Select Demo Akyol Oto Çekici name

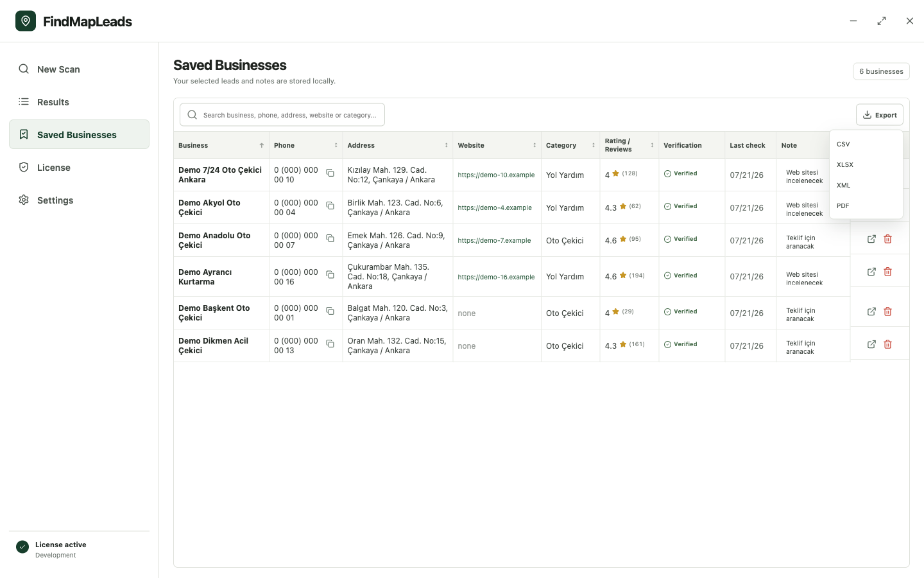click(x=209, y=207)
